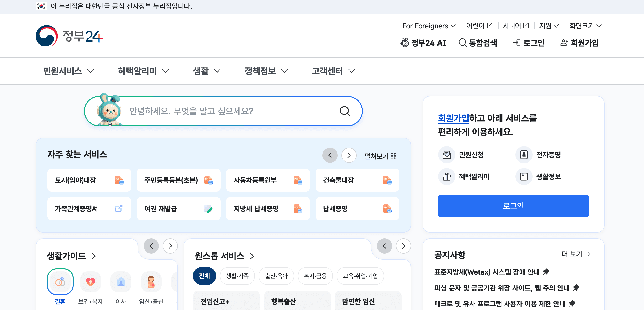This screenshot has height=310, width=644.
Task: Select the 출산·육아 tab
Action: click(276, 276)
